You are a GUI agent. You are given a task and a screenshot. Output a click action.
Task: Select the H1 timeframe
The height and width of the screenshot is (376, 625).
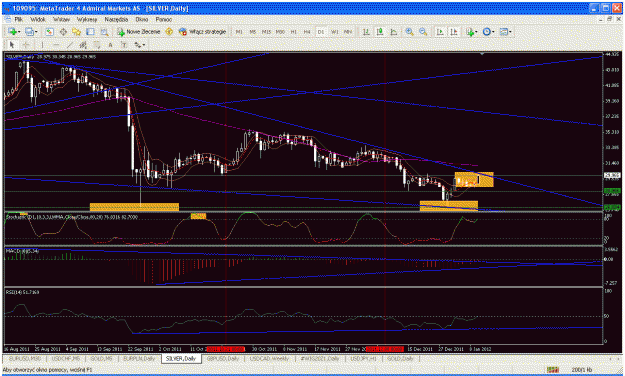coord(293,31)
